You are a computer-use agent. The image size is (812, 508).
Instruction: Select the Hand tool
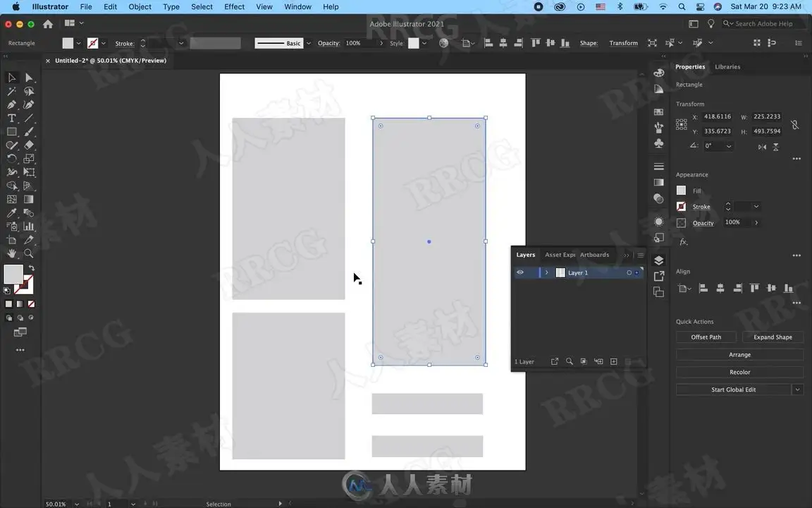pyautogui.click(x=11, y=253)
